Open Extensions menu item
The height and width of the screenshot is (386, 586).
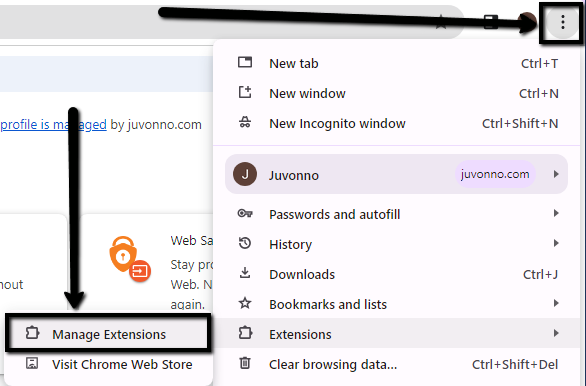pyautogui.click(x=397, y=333)
